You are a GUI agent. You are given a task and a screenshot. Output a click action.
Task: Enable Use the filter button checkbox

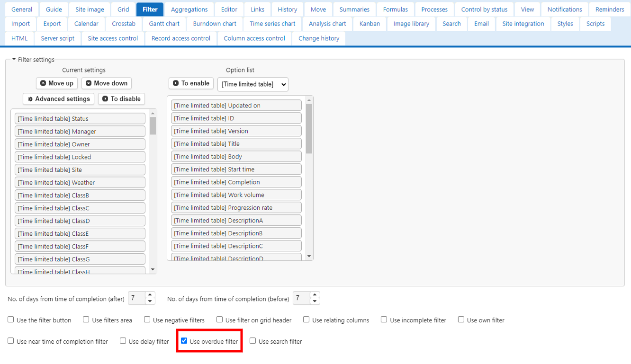(x=11, y=320)
